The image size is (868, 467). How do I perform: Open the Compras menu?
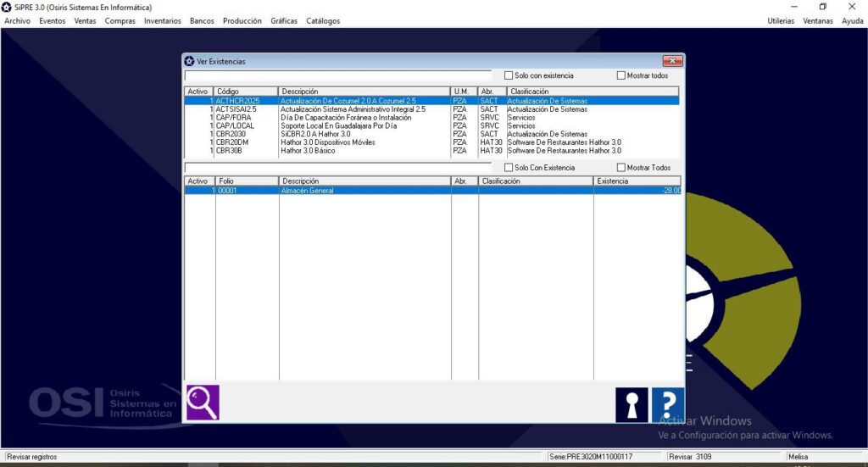pos(120,21)
